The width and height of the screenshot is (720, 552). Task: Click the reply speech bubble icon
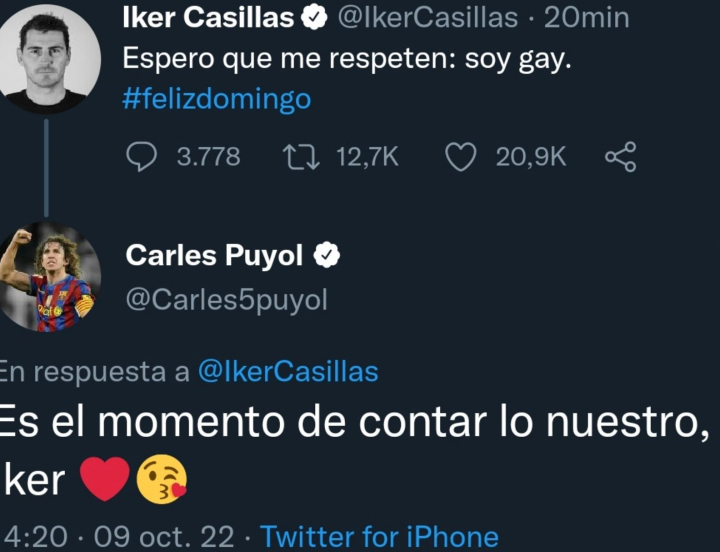[x=144, y=156]
